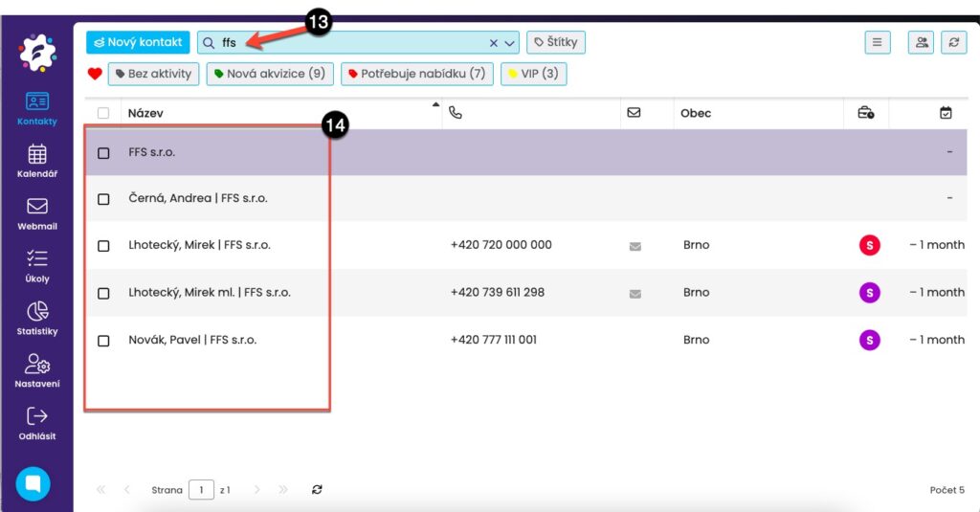The height and width of the screenshot is (512, 980).
Task: Click the app logo in sidebar
Action: point(37,53)
